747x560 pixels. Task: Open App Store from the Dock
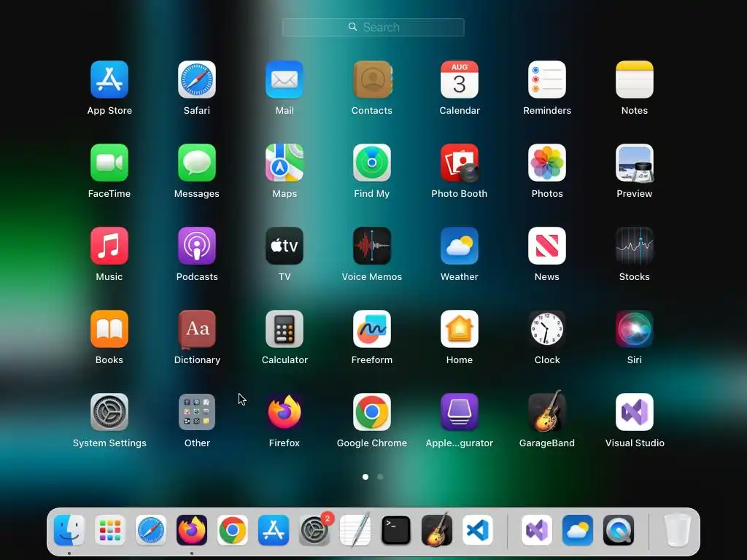274,530
